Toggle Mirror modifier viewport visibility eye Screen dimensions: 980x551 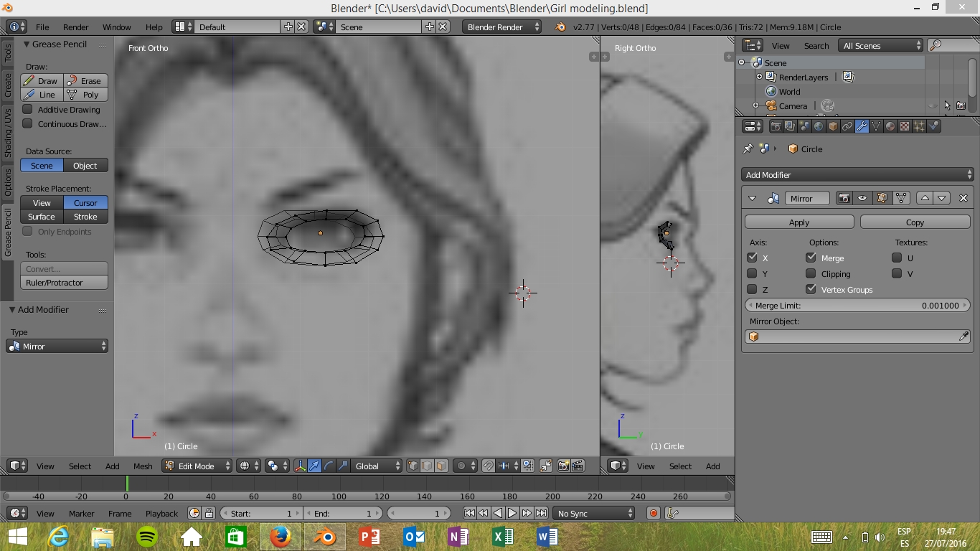862,199
